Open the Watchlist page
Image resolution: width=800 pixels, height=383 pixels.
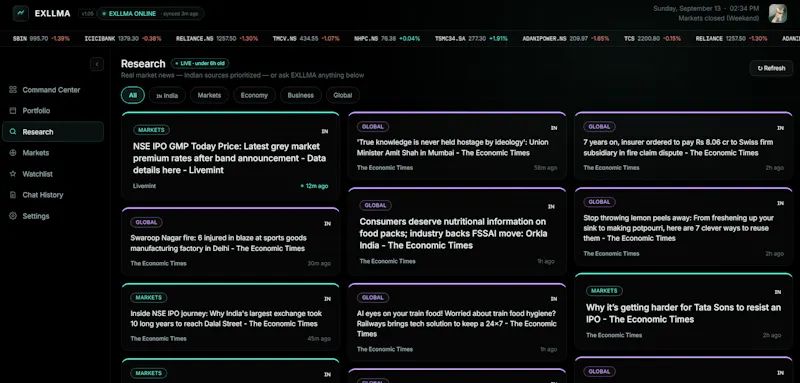pyautogui.click(x=53, y=174)
